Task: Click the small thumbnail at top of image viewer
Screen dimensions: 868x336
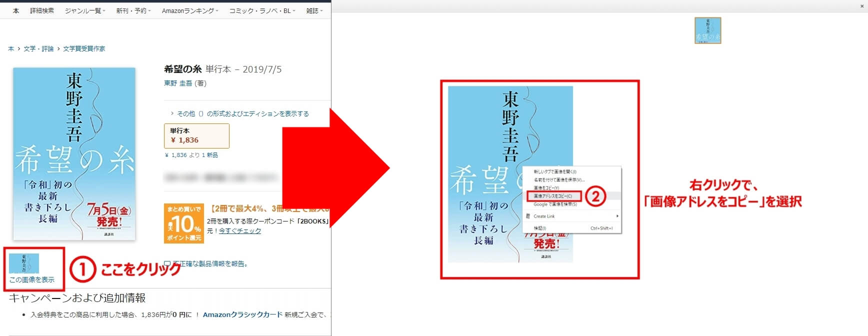Action: [708, 30]
